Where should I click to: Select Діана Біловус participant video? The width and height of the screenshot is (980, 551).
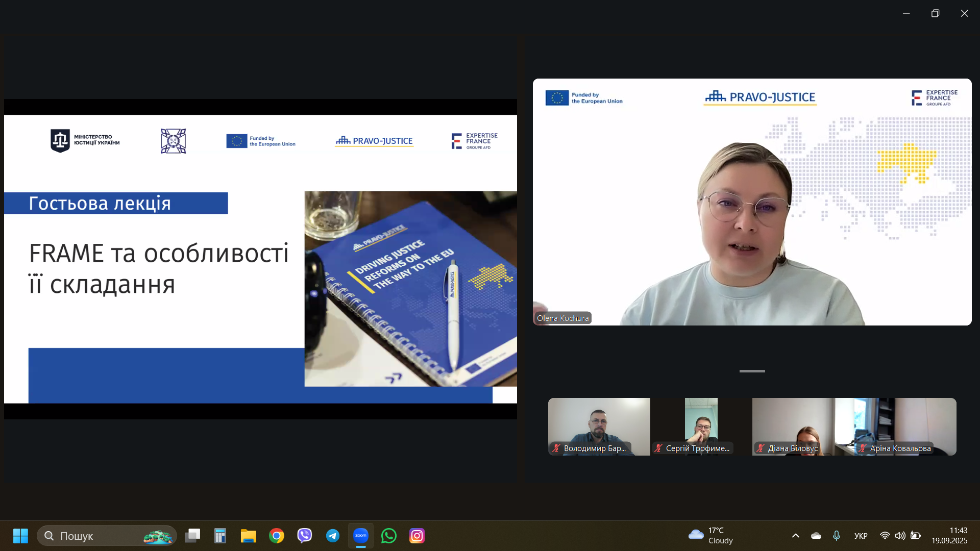click(x=803, y=427)
